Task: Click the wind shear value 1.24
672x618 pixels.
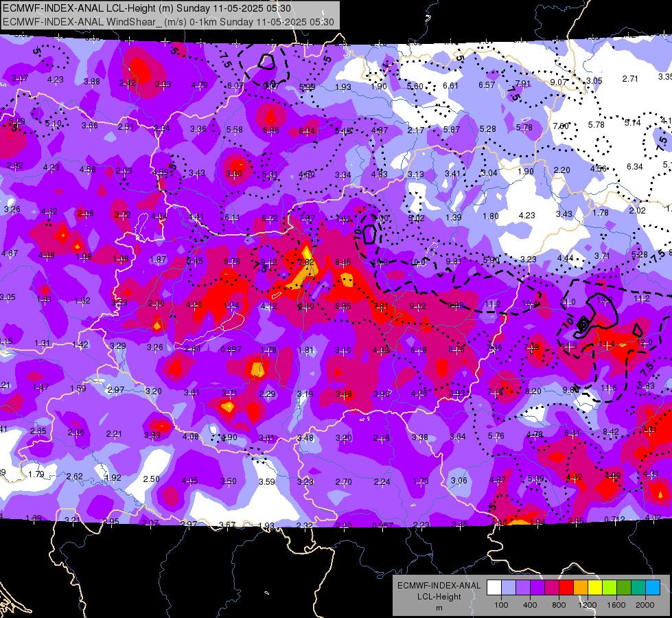Action: [x=231, y=306]
